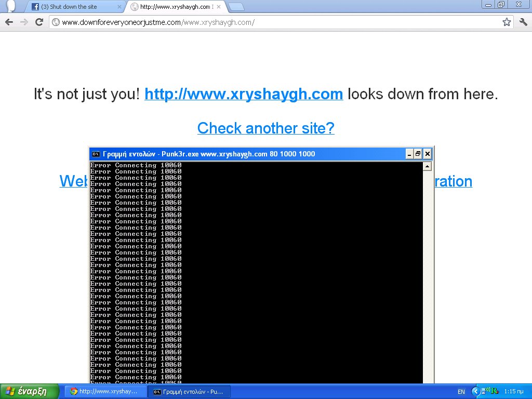Close the Punk3r.exe command prompt window
The image size is (532, 399).
428,154
